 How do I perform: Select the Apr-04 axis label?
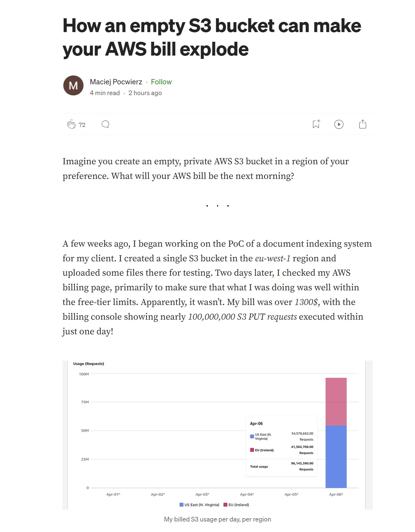click(x=247, y=494)
